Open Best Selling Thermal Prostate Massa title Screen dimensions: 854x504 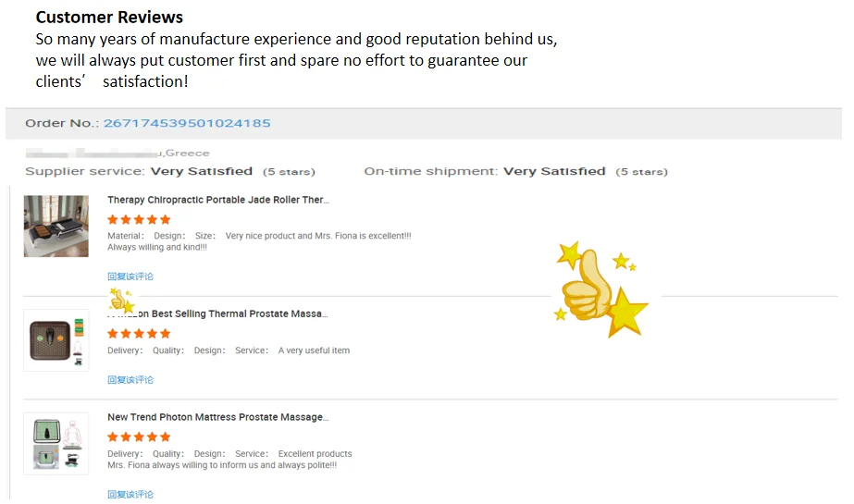point(217,314)
